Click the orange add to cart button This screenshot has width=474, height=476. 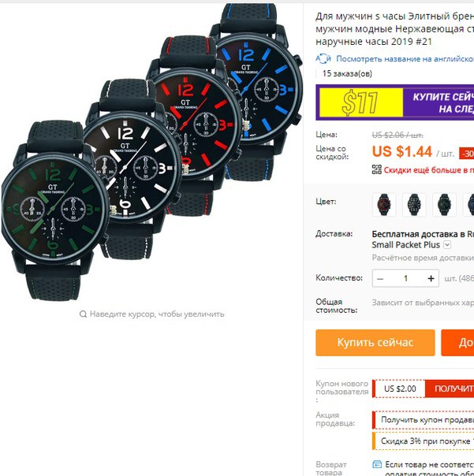[457, 343]
